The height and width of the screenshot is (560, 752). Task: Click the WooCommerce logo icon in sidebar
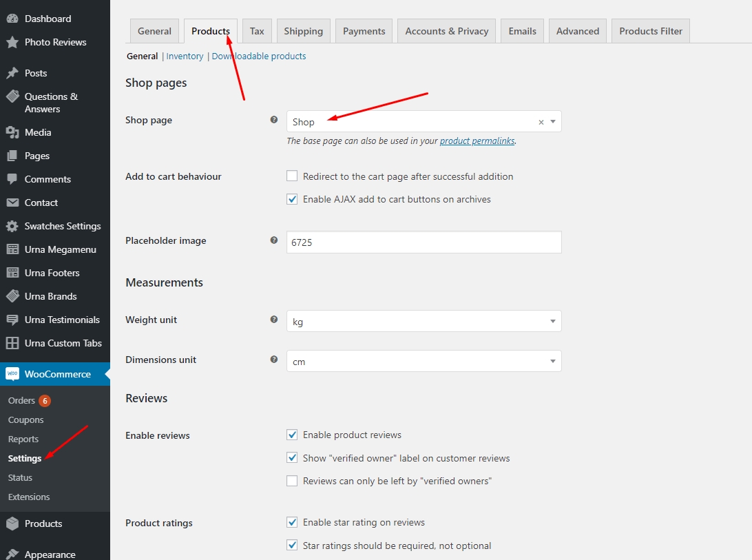(x=12, y=374)
